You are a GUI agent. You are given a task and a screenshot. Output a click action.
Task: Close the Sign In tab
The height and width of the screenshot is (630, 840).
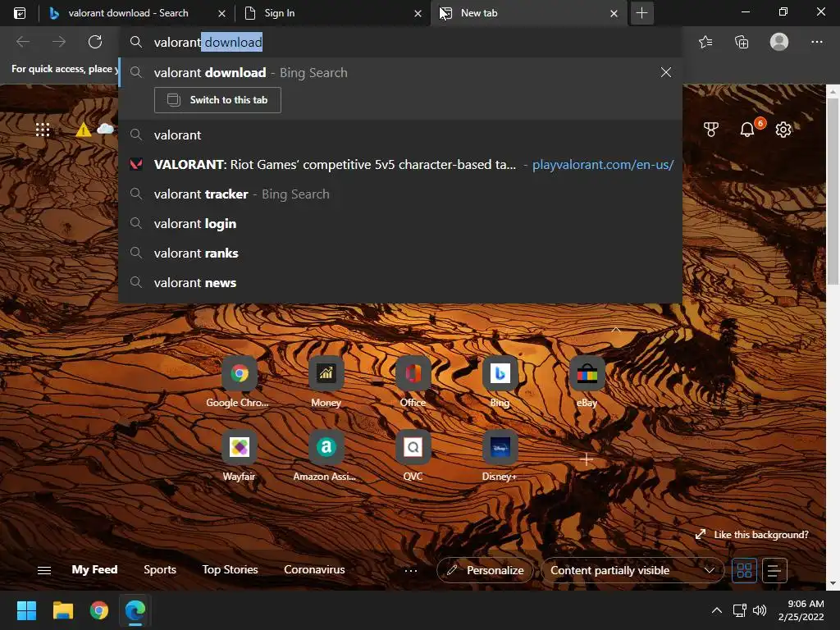click(x=418, y=13)
